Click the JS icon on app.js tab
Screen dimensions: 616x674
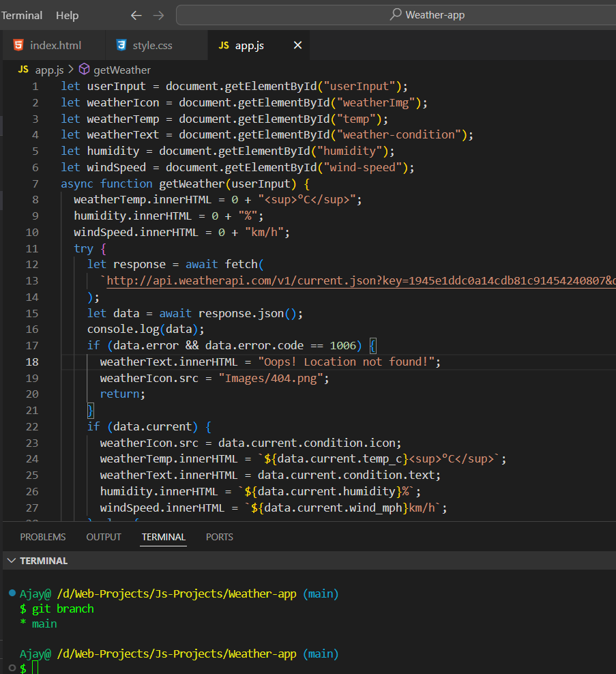point(224,45)
